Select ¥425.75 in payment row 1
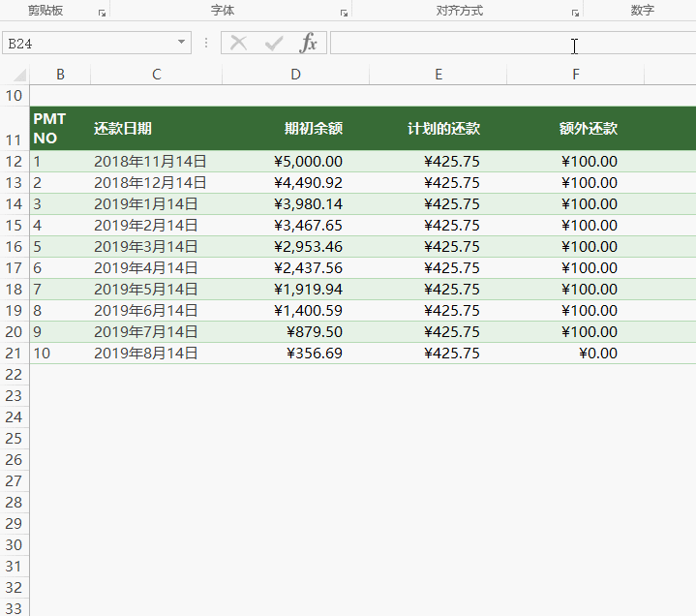Viewport: 696px width, 616px height. click(x=439, y=161)
